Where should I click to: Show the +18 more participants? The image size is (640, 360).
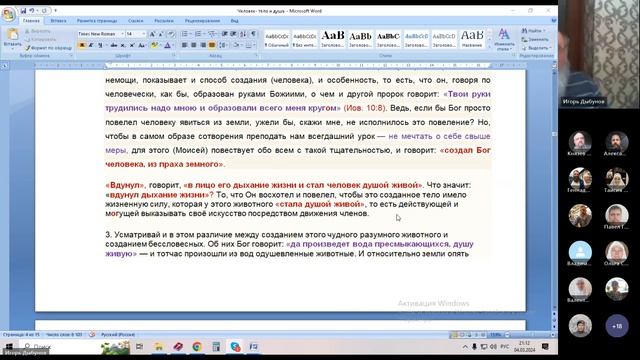pyautogui.click(x=617, y=326)
